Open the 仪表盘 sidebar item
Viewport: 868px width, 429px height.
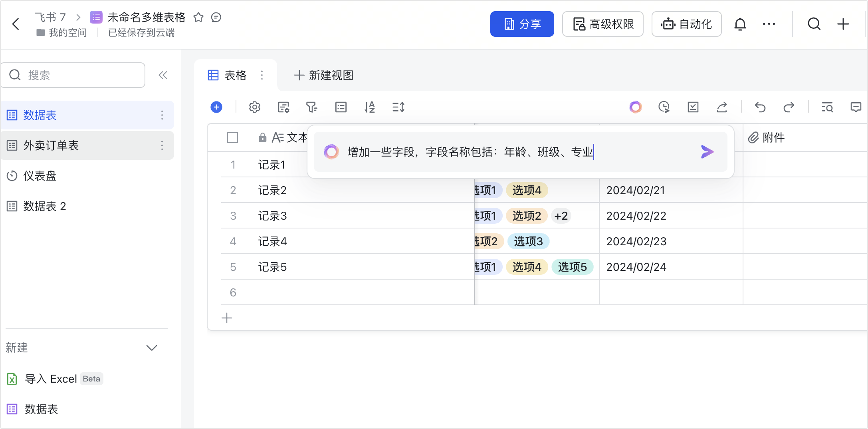coord(40,176)
